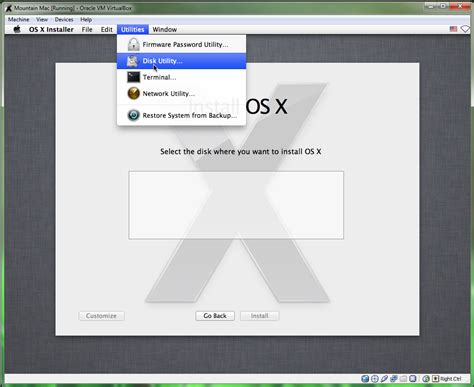
Task: Choose Terminal… from the Utilities menu
Action: (x=181, y=77)
